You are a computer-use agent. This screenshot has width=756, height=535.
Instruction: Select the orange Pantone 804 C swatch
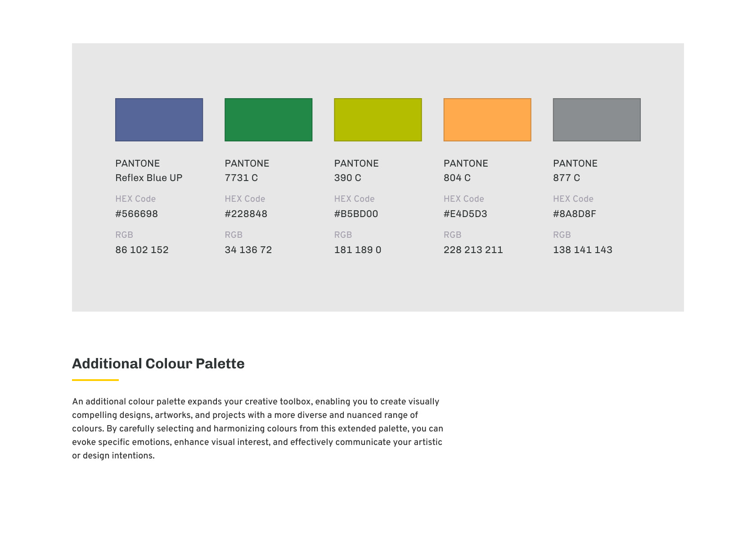pyautogui.click(x=487, y=120)
